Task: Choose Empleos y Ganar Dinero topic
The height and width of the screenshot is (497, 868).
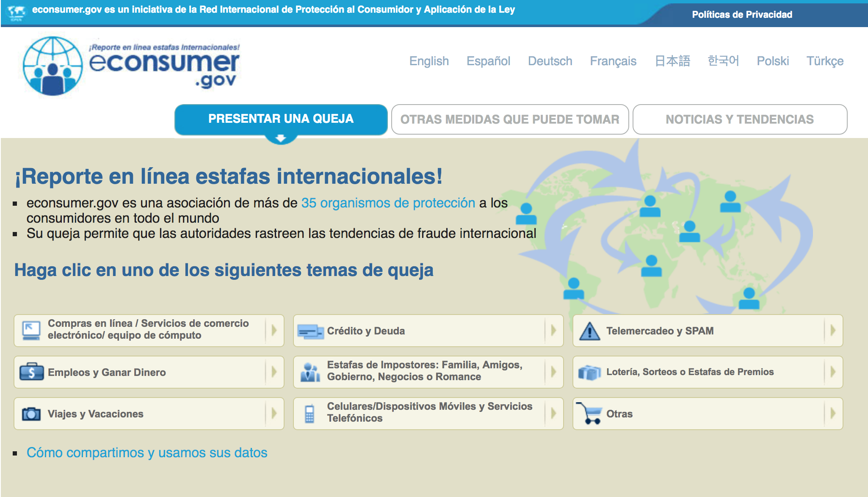Action: [149, 372]
